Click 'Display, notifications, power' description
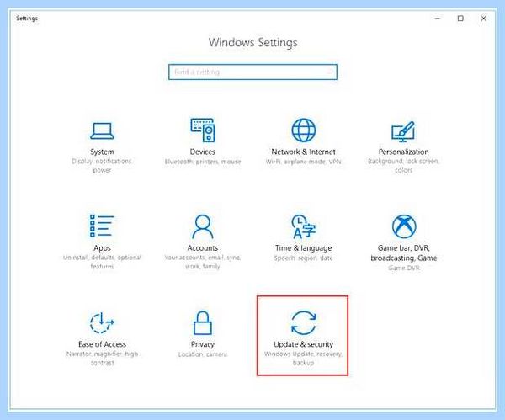The image size is (505, 420). pyautogui.click(x=102, y=166)
